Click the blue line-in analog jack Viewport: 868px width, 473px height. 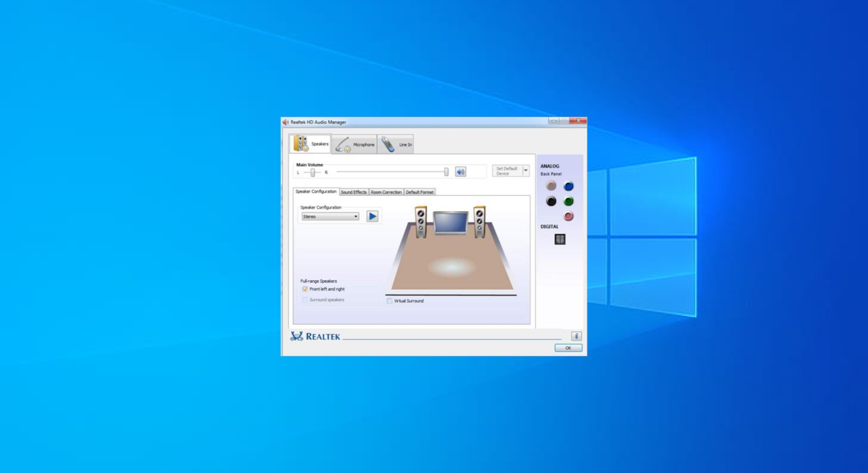[569, 186]
